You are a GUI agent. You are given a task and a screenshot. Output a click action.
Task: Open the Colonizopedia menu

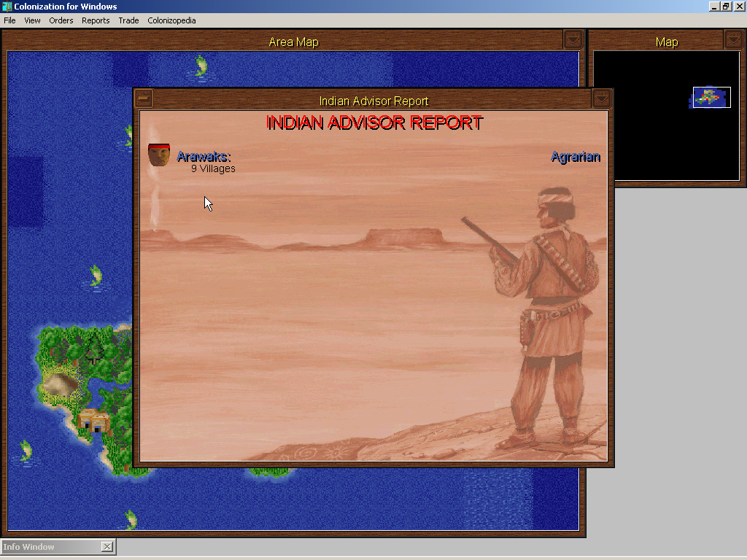[x=171, y=20]
